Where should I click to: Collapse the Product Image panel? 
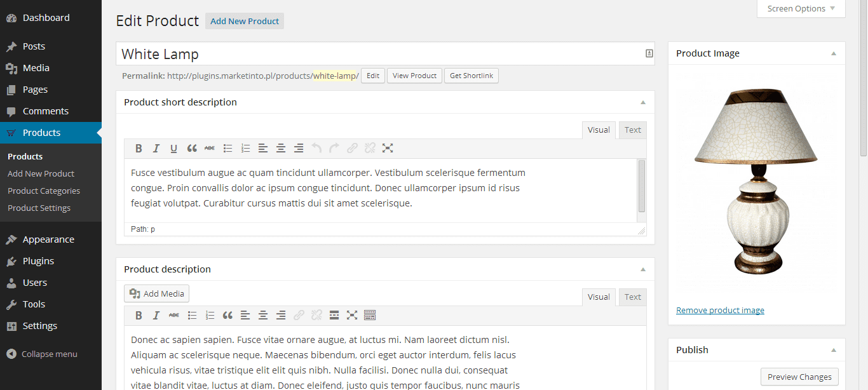[834, 53]
